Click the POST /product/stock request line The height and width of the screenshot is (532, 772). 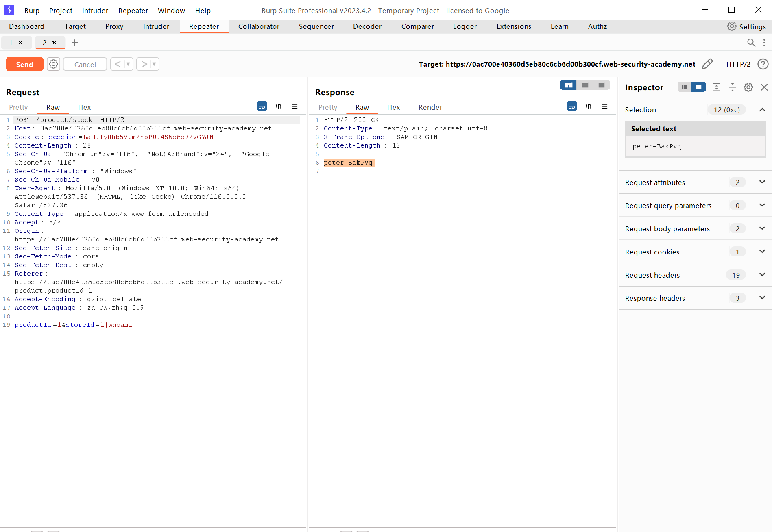point(70,120)
